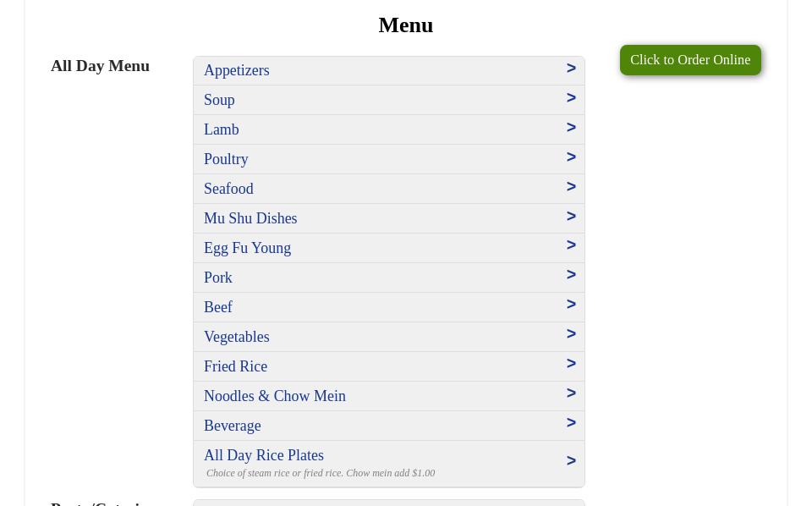
Task: Click the arrow icon on the Lamb row
Action: pos(571,128)
